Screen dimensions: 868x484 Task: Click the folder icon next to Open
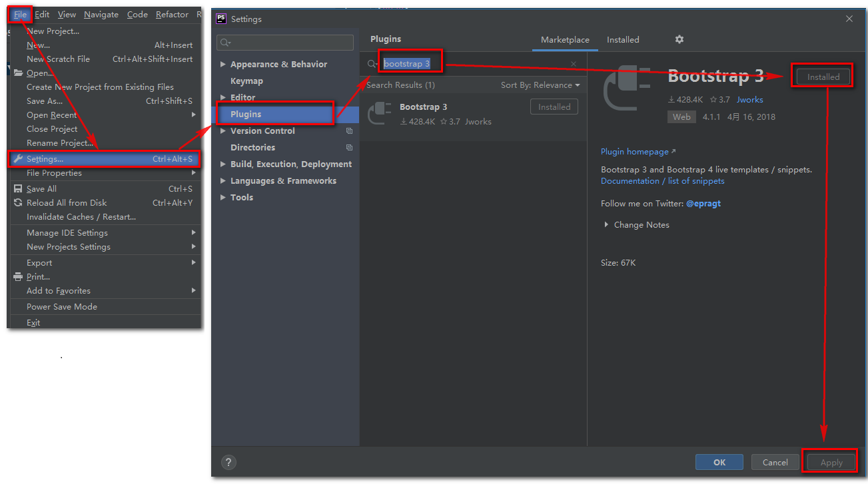[x=18, y=73]
